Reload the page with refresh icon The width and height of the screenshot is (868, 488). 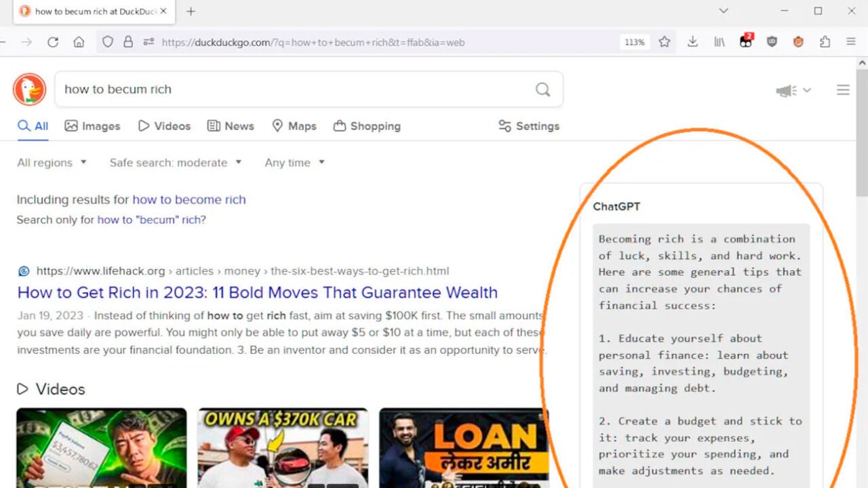(53, 42)
